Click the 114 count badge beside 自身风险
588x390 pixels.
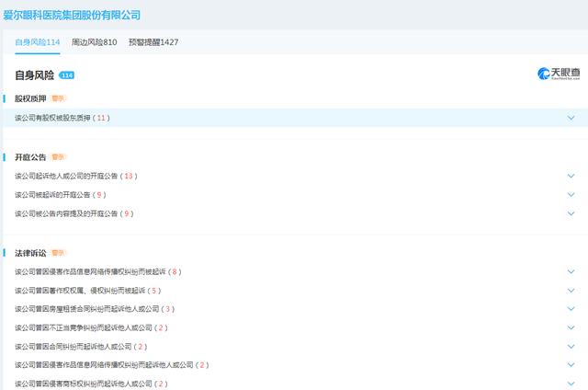[x=67, y=75]
